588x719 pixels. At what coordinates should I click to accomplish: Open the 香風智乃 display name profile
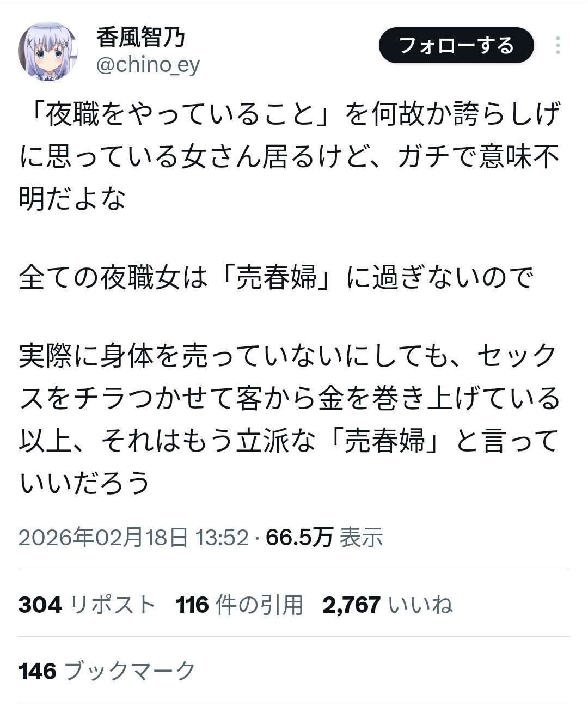(141, 37)
